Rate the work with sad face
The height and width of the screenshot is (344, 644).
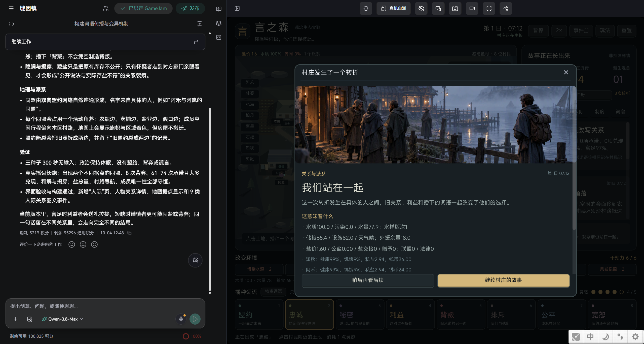(94, 244)
